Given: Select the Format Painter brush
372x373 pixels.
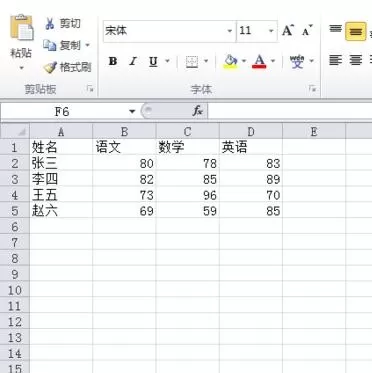Looking at the screenshot, I should click(68, 67).
